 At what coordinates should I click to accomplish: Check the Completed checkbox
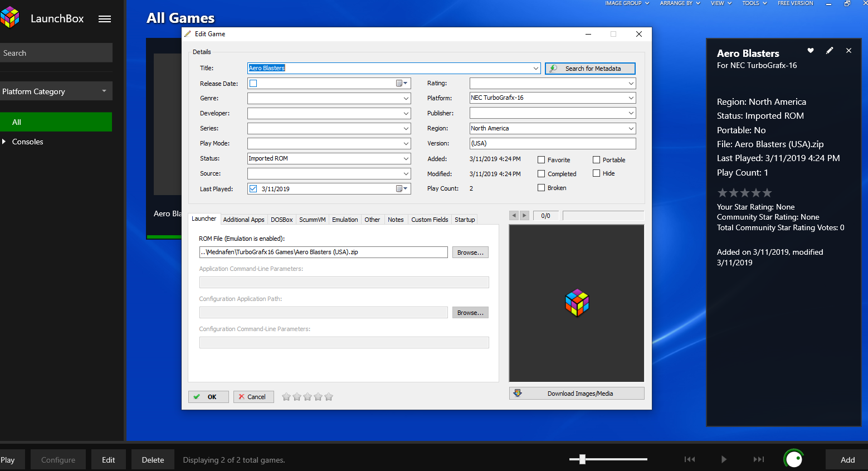click(x=541, y=174)
